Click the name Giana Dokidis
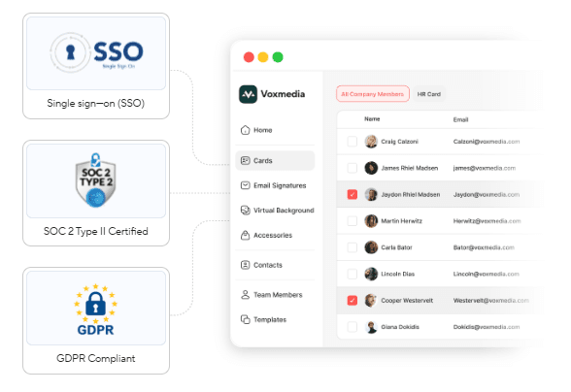 pos(400,327)
